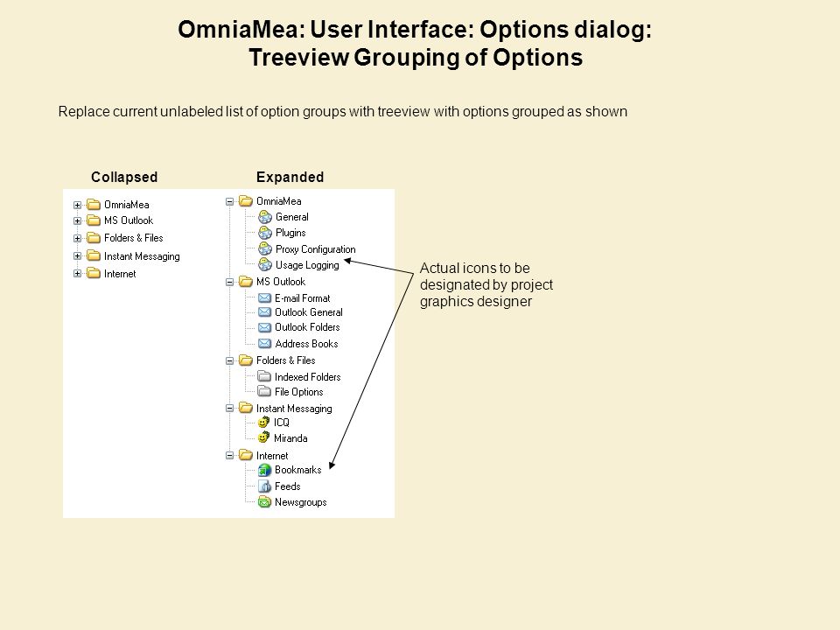Select the Miranda tree item

290,438
